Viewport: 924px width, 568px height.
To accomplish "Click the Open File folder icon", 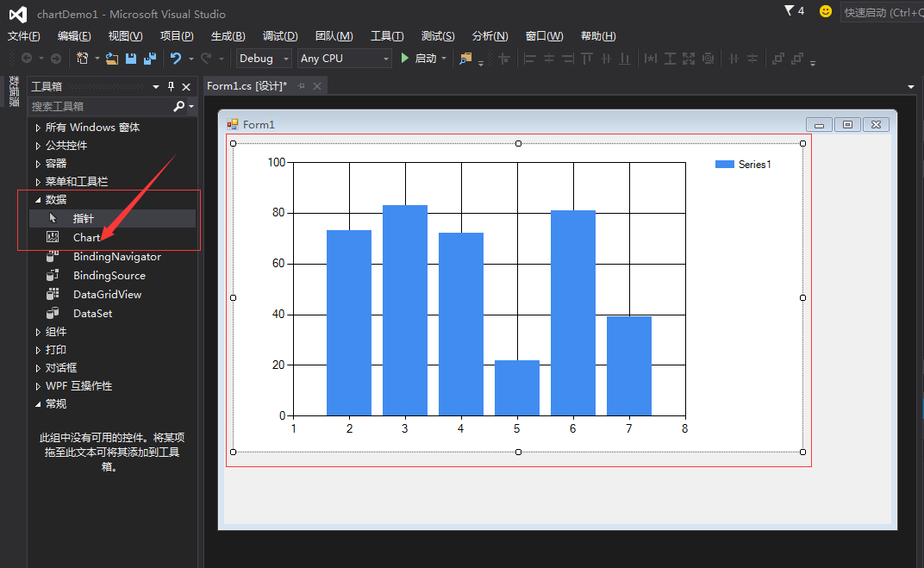I will pyautogui.click(x=113, y=59).
